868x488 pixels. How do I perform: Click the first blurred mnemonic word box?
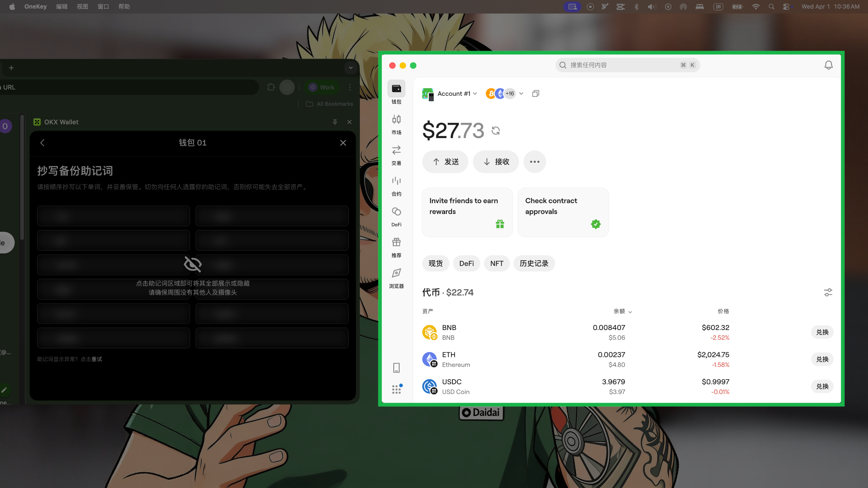click(114, 216)
